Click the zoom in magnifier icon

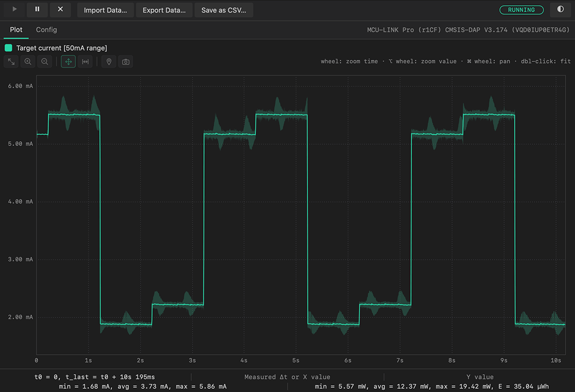click(x=28, y=61)
